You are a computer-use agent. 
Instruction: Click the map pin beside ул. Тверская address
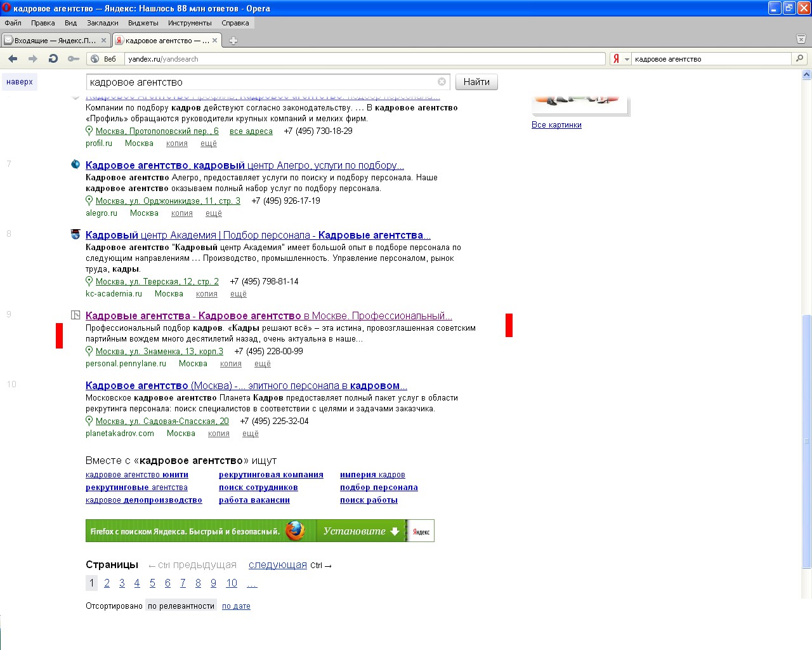pos(89,281)
